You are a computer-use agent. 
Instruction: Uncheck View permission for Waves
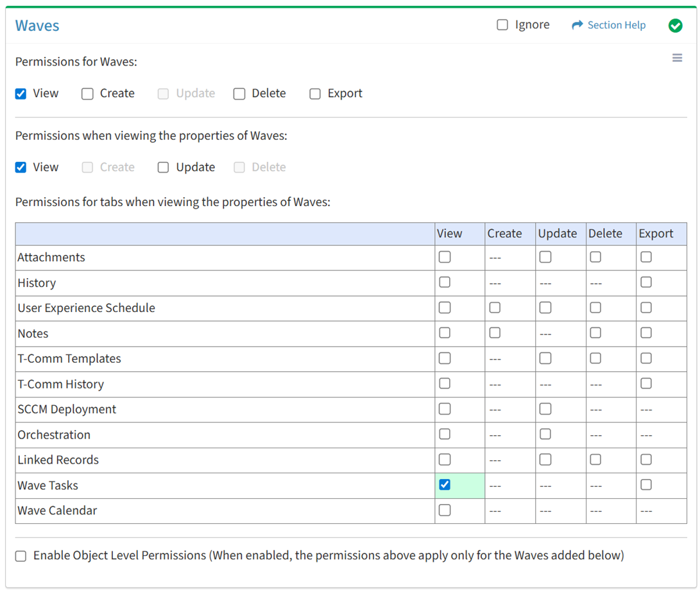coord(21,94)
